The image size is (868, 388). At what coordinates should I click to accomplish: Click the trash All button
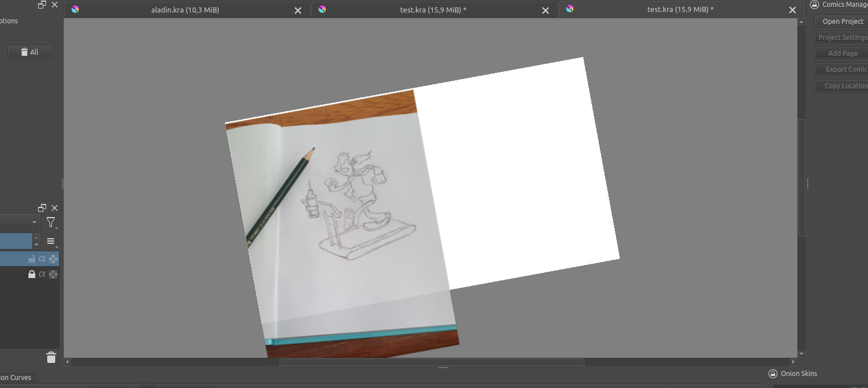pyautogui.click(x=30, y=52)
